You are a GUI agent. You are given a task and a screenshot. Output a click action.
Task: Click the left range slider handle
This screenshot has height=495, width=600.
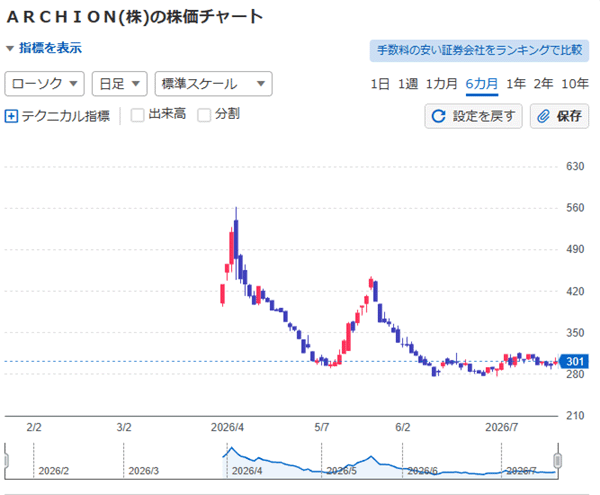pyautogui.click(x=6, y=461)
